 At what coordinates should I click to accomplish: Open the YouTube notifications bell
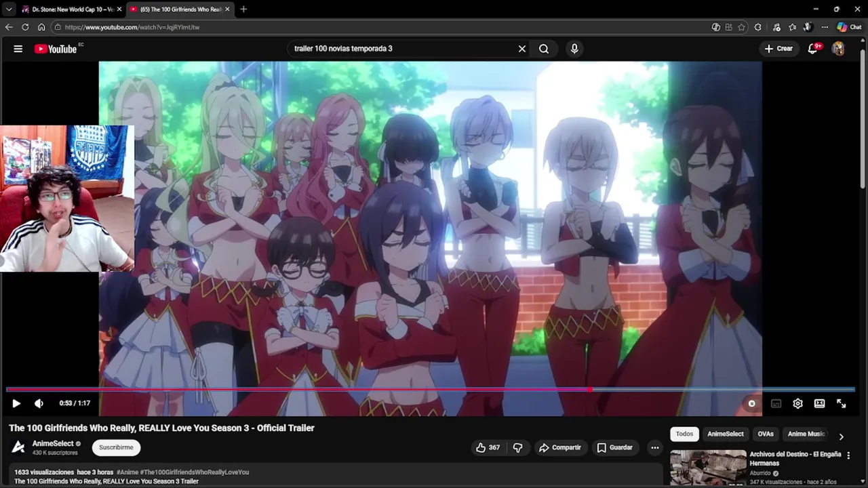coord(813,49)
